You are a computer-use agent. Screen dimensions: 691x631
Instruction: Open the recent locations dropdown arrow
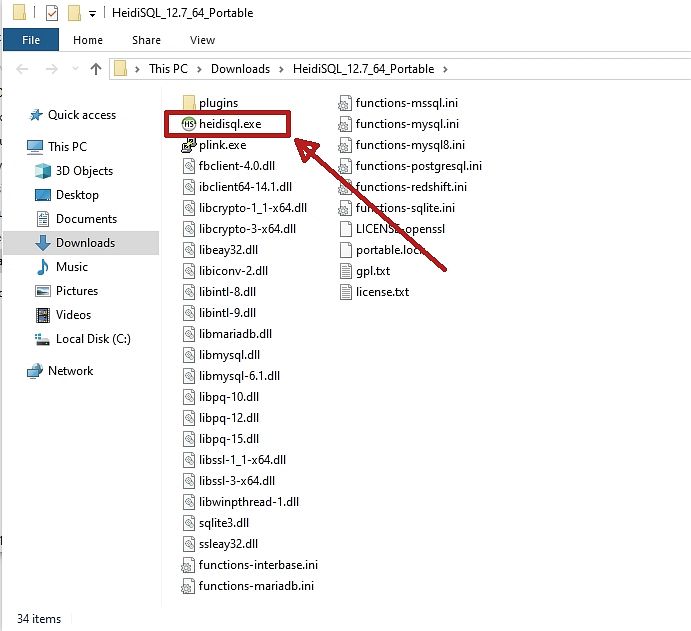click(75, 69)
